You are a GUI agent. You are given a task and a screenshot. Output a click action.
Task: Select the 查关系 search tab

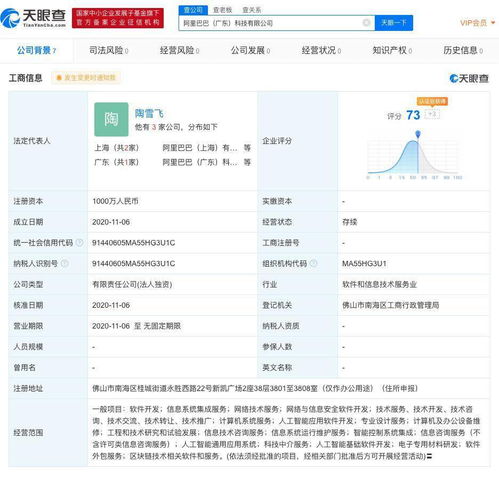pos(252,10)
